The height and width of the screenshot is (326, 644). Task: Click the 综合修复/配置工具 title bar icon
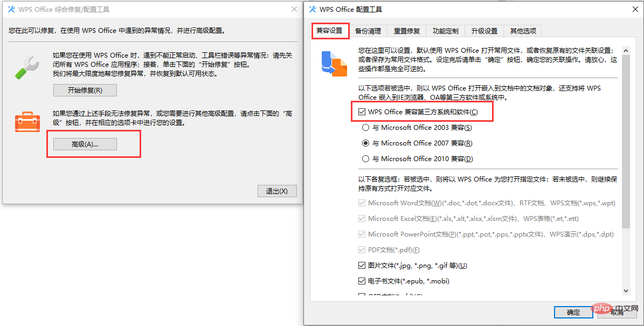(11, 9)
